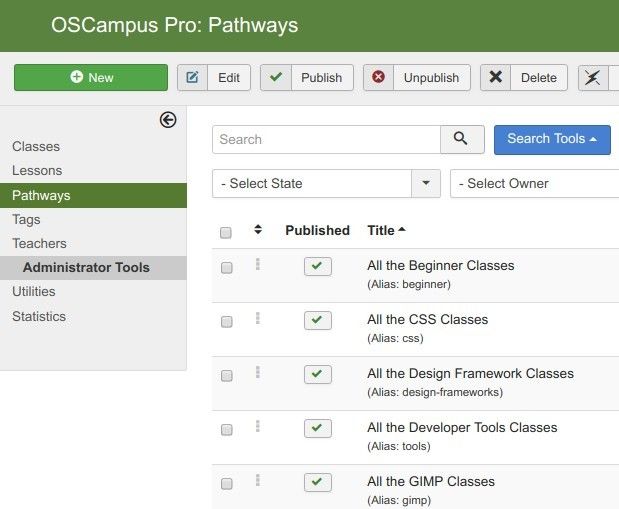Click the Edit button label
Viewport: 619px width, 509px height.
pos(229,77)
